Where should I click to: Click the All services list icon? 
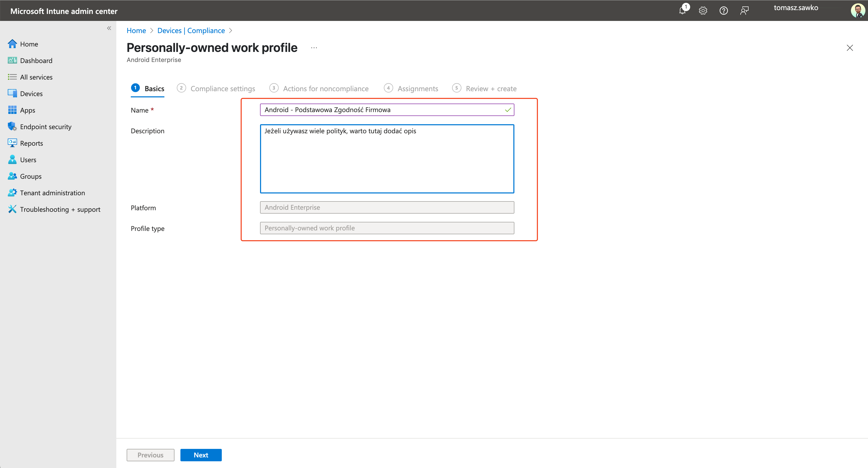(x=12, y=77)
